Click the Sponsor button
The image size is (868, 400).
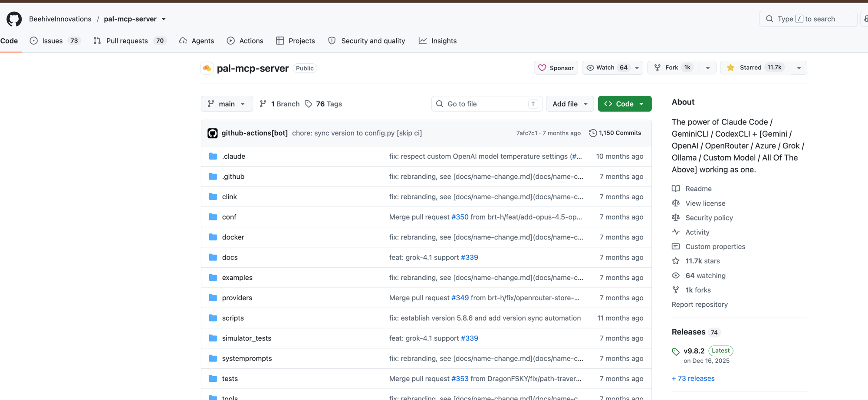pyautogui.click(x=556, y=68)
